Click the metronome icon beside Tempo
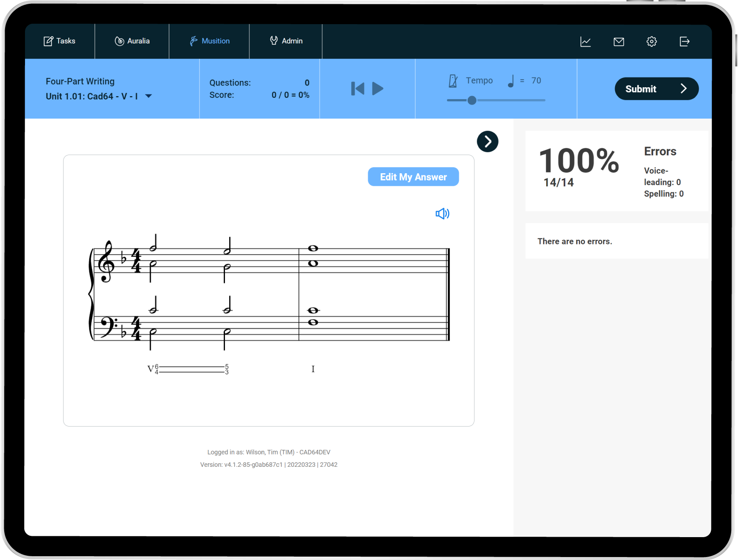This screenshot has height=560, width=738. (x=453, y=80)
